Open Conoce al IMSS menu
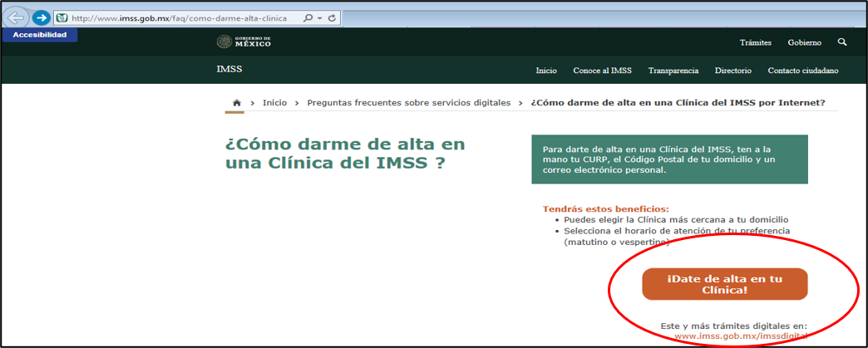The height and width of the screenshot is (348, 868). click(602, 71)
